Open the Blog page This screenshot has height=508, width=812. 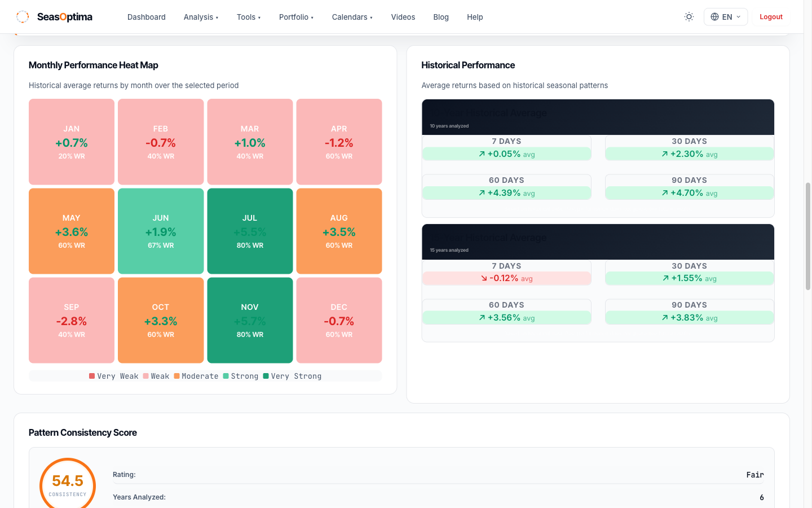tap(441, 17)
